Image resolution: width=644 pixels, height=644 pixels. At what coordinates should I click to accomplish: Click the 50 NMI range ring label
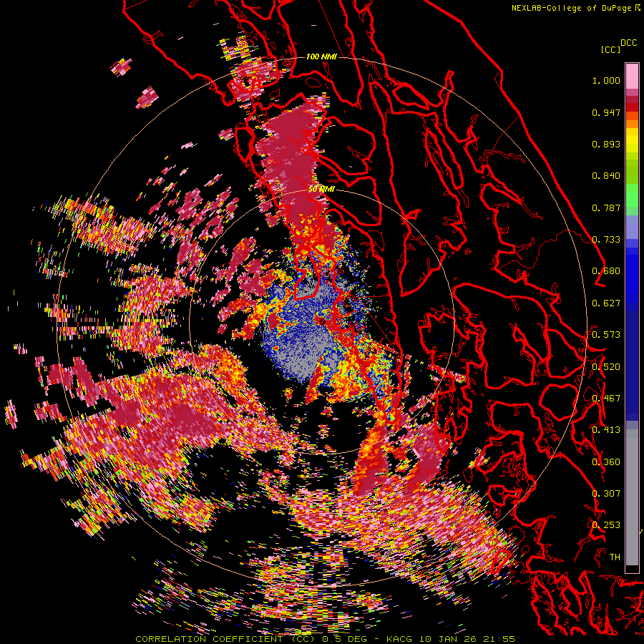pyautogui.click(x=321, y=189)
